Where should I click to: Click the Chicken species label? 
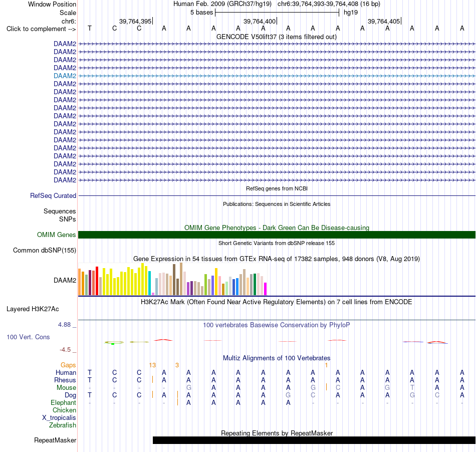click(64, 410)
